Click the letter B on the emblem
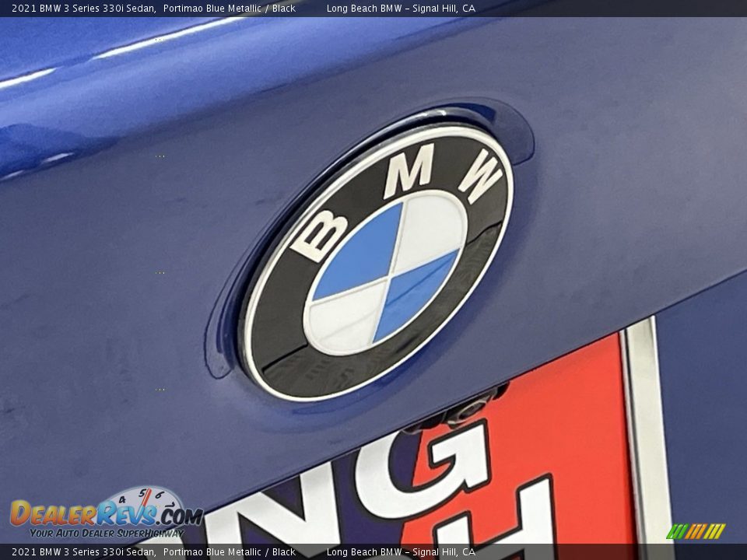 [x=319, y=236]
